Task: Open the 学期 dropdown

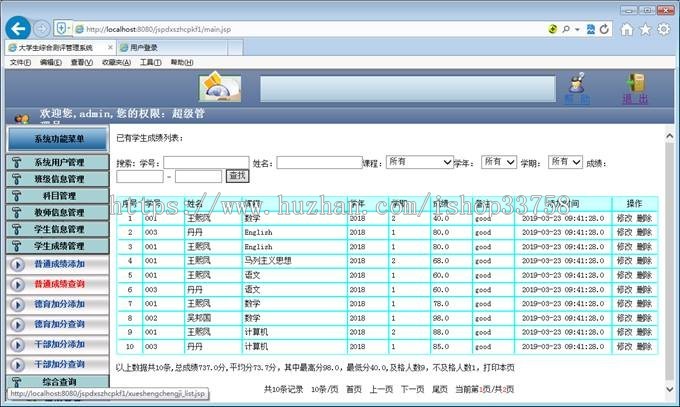Action: tap(565, 162)
